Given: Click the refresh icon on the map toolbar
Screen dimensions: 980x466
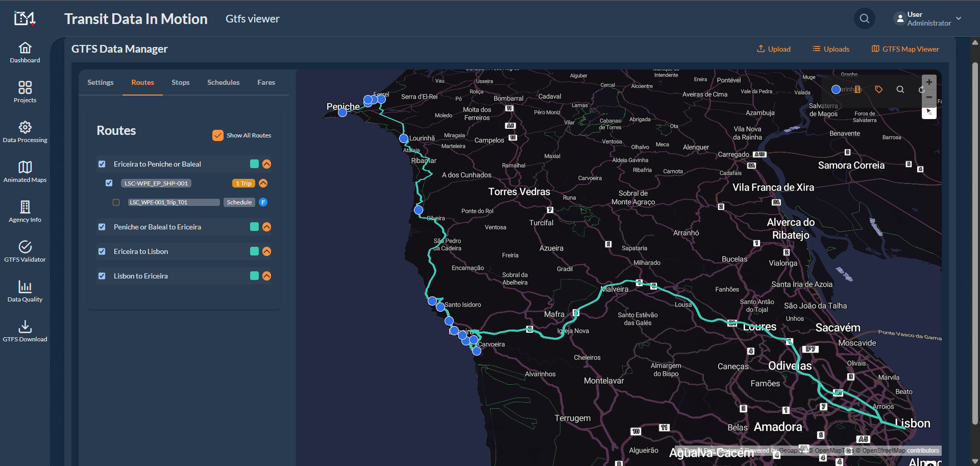Looking at the screenshot, I should pos(920,89).
